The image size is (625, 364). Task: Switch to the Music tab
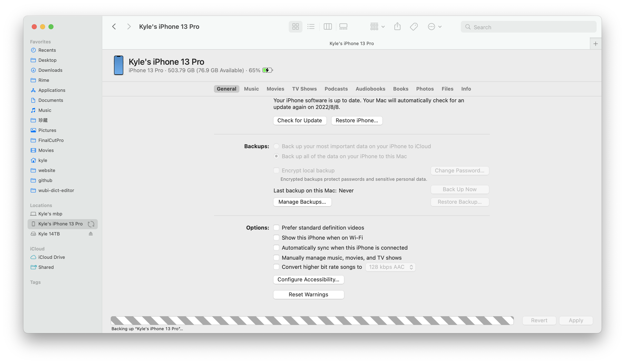tap(251, 89)
